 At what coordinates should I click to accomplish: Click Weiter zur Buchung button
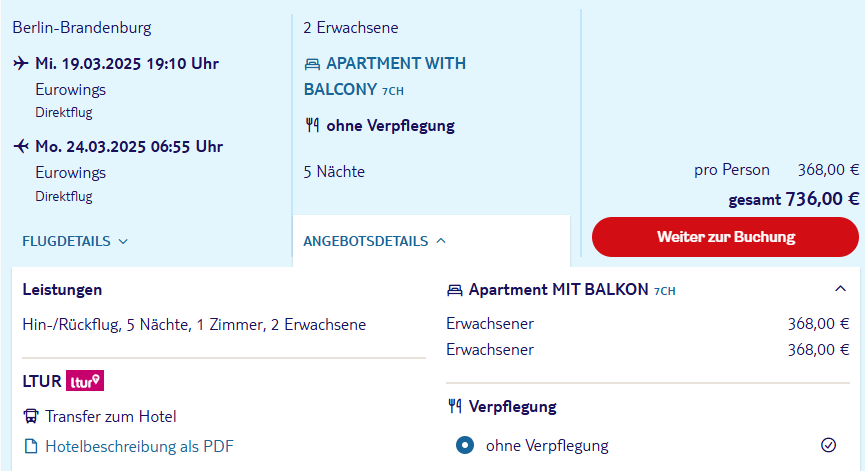[725, 237]
